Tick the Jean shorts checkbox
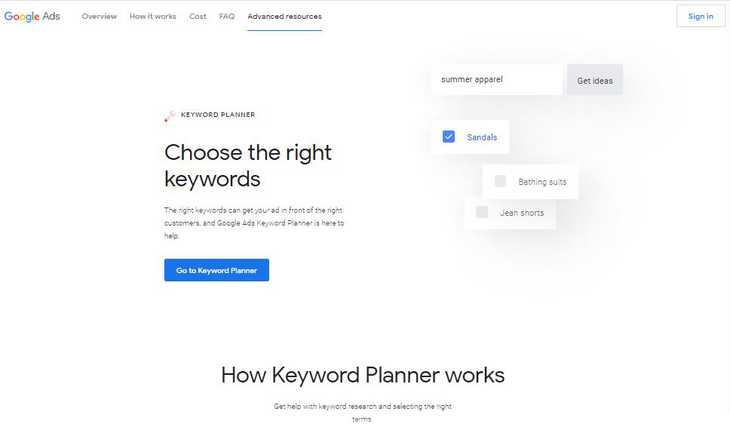730x433 pixels. click(482, 212)
